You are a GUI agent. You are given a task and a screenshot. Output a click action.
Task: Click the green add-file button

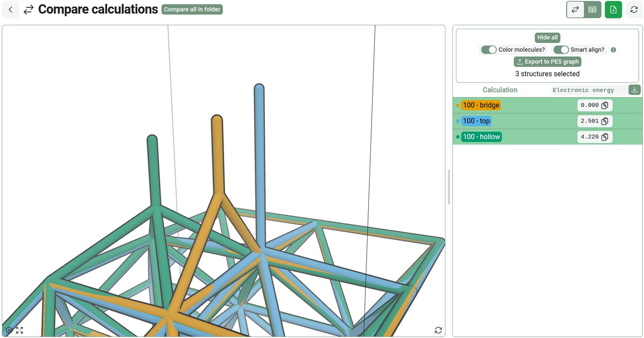coord(613,10)
